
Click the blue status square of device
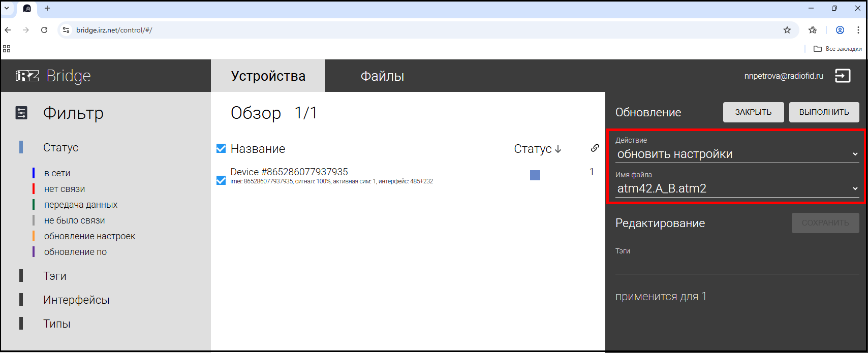535,175
